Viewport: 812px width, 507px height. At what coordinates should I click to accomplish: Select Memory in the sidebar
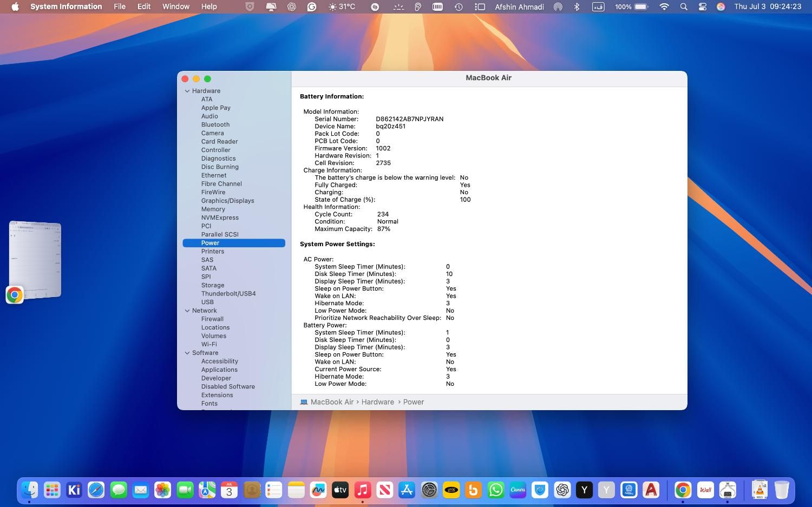(213, 209)
